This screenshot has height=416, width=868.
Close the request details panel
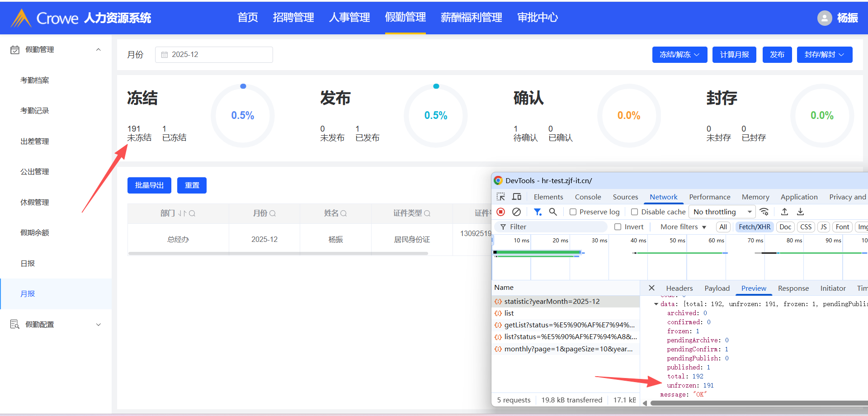651,288
